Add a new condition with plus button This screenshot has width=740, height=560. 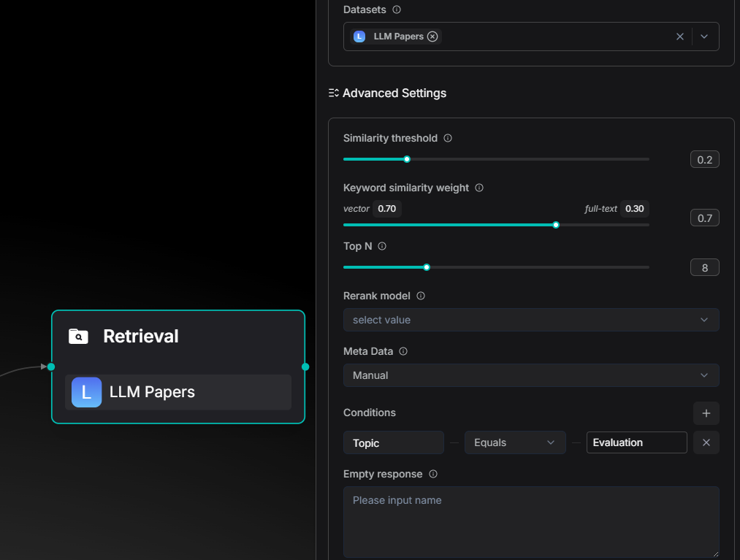706,413
